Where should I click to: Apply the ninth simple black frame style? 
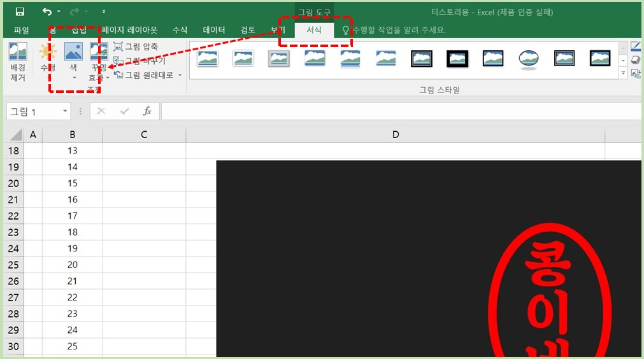(493, 59)
